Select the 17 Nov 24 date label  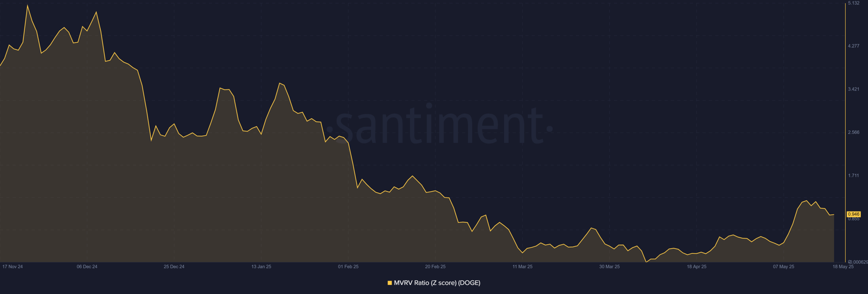pyautogui.click(x=12, y=267)
